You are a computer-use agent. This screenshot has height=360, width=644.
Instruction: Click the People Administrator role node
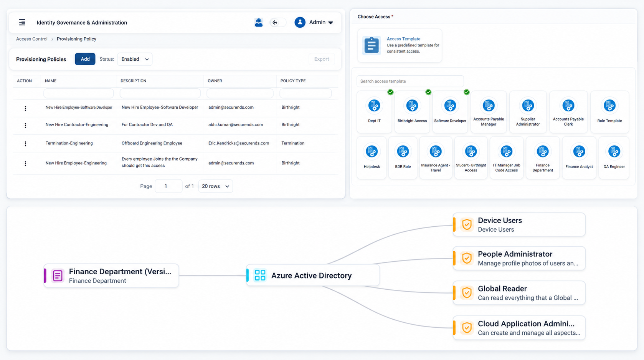click(519, 258)
